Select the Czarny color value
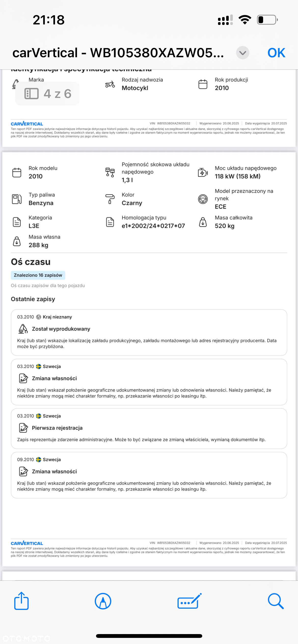Viewport: 298px width, 644px height. click(132, 203)
